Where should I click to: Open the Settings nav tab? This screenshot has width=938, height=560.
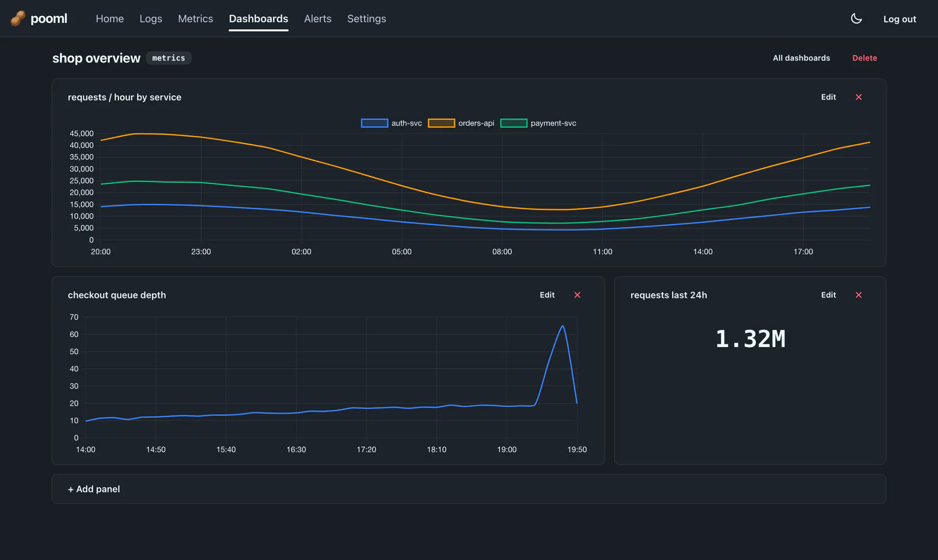click(367, 19)
